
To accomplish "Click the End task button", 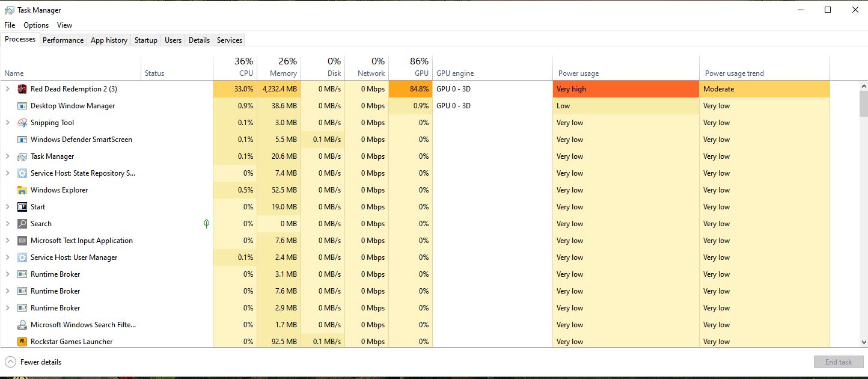I will [839, 362].
